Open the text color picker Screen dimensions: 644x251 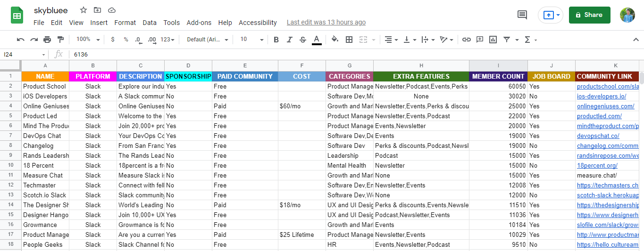pyautogui.click(x=317, y=40)
